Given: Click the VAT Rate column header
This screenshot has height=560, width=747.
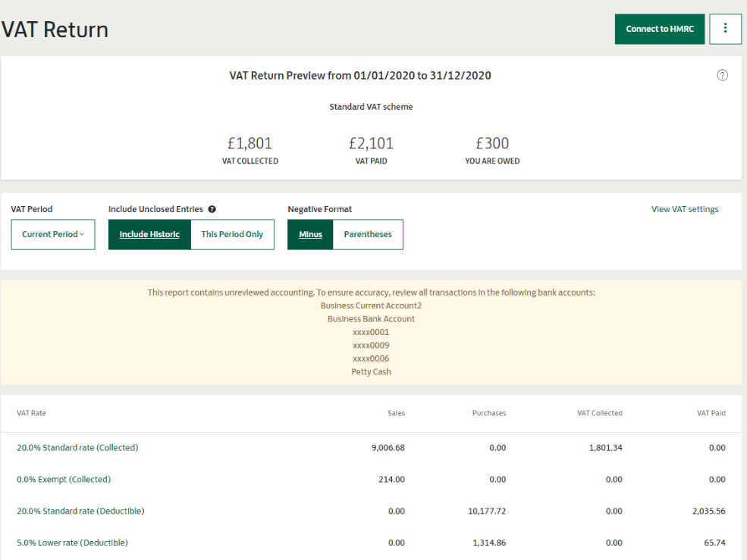Looking at the screenshot, I should click(31, 413).
